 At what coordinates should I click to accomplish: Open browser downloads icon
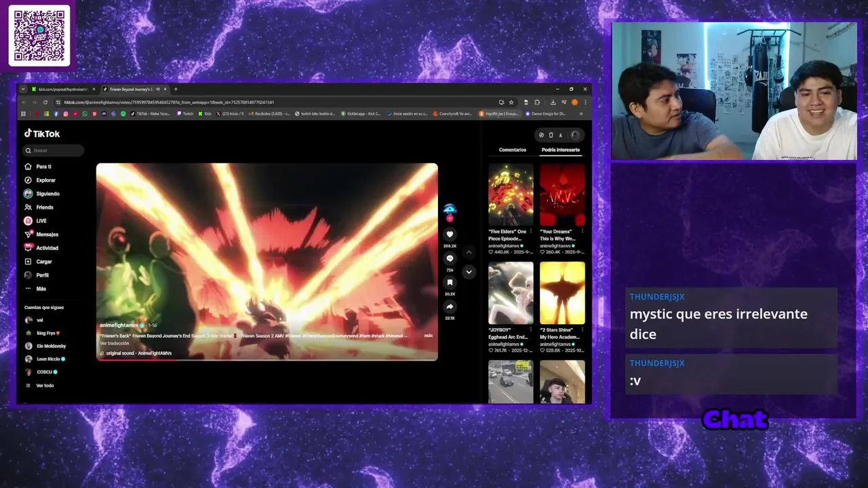[553, 102]
